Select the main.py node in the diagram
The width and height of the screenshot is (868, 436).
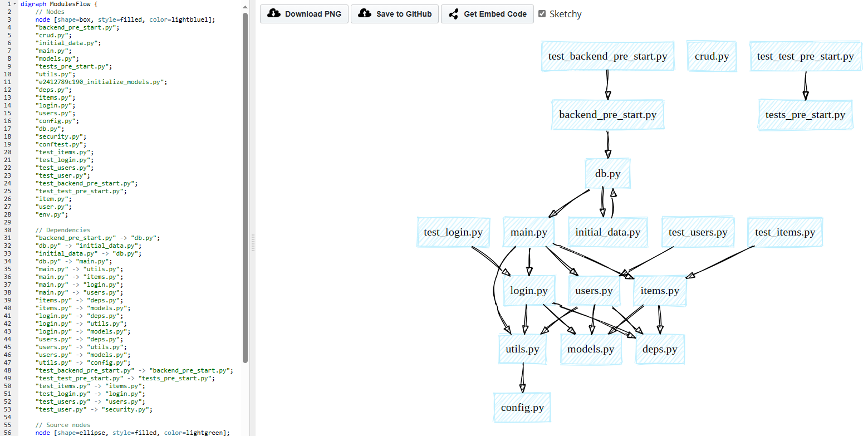(x=528, y=232)
